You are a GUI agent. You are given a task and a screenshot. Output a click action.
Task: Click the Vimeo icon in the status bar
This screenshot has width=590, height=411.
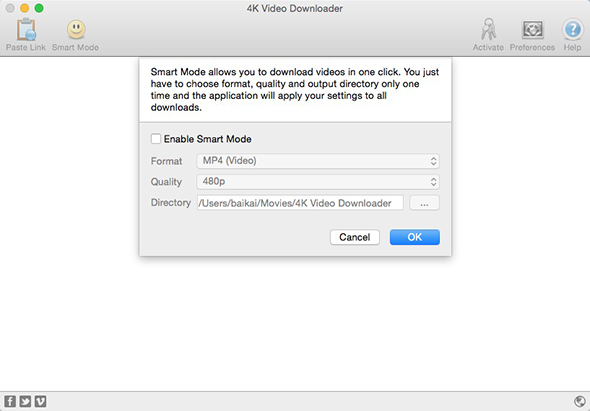pyautogui.click(x=41, y=401)
